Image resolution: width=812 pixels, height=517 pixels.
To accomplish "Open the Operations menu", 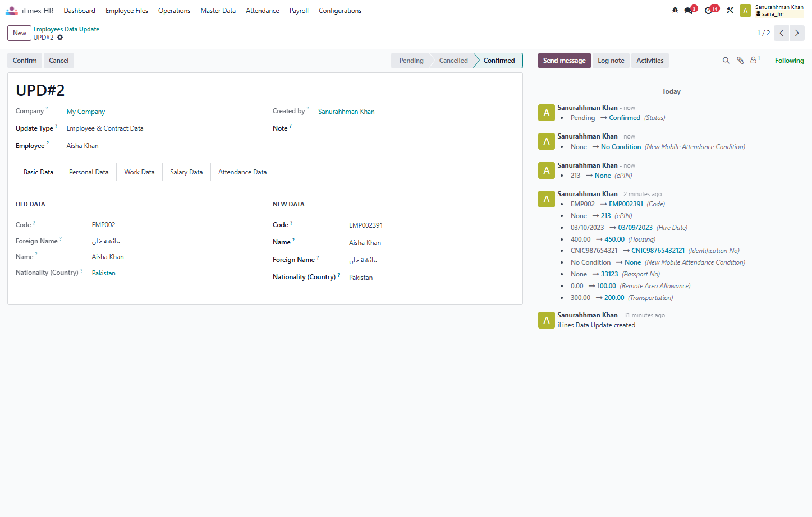I will [x=174, y=11].
